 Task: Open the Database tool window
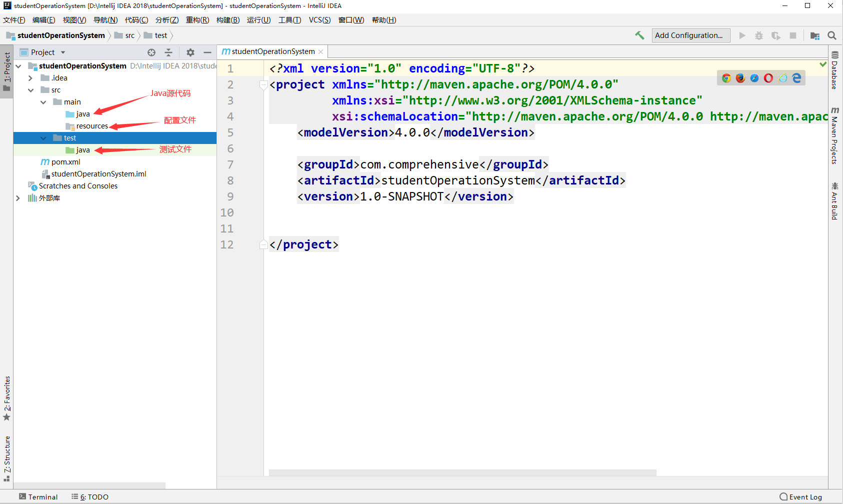point(835,70)
